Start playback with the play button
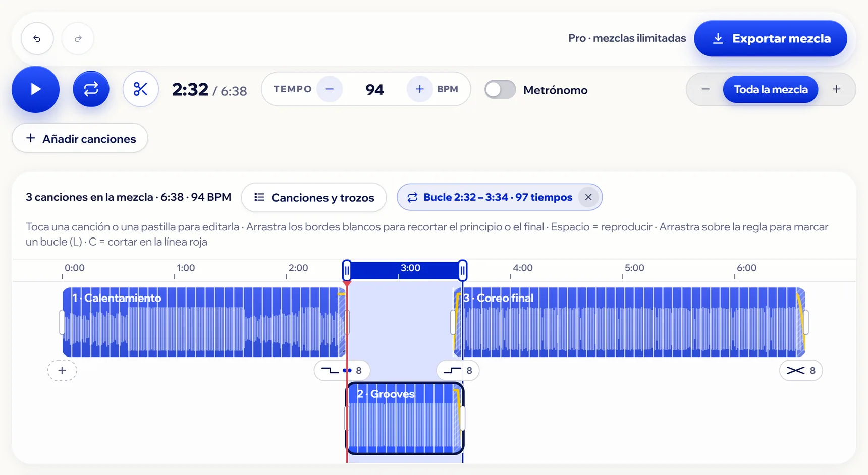The width and height of the screenshot is (868, 475). pyautogui.click(x=35, y=89)
